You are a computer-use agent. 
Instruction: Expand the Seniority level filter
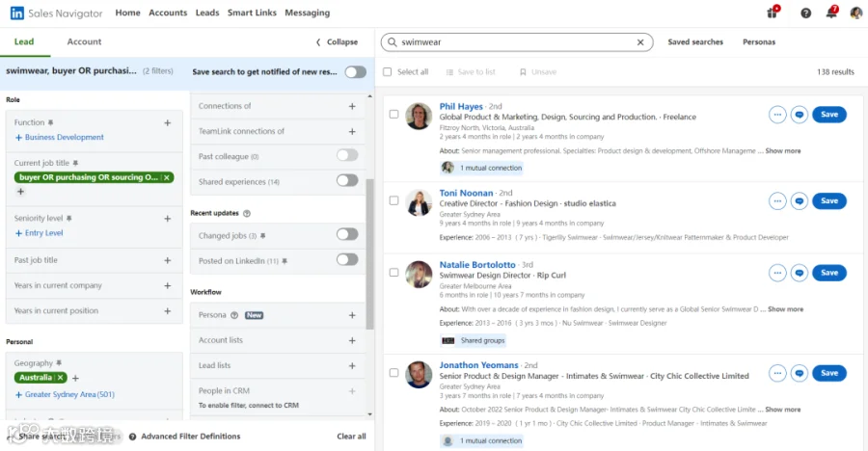(x=167, y=219)
